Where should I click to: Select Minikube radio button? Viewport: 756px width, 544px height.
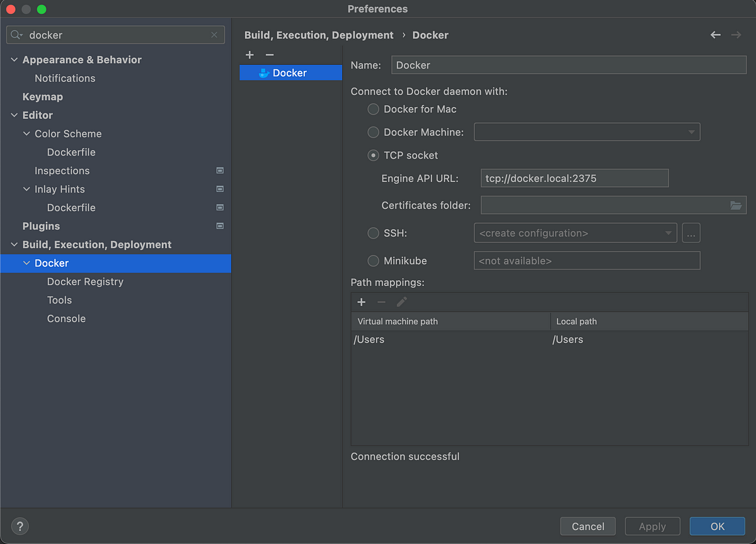374,261
